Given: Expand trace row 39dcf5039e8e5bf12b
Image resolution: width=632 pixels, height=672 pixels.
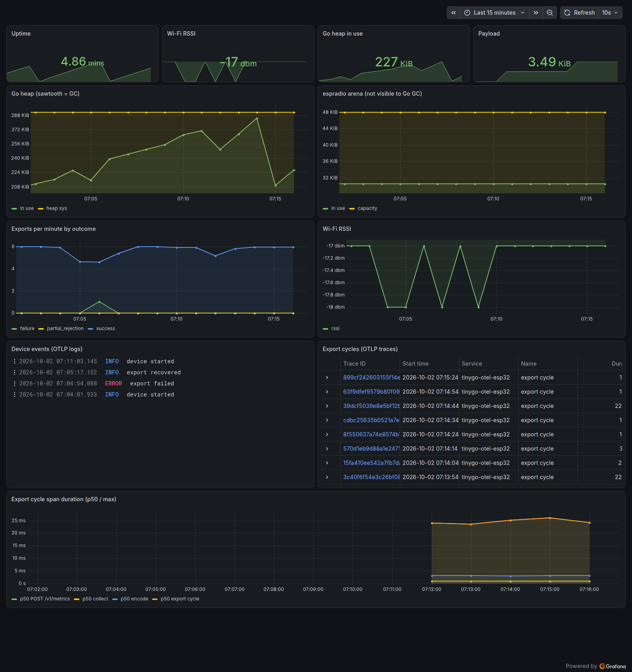Looking at the screenshot, I should (x=327, y=406).
